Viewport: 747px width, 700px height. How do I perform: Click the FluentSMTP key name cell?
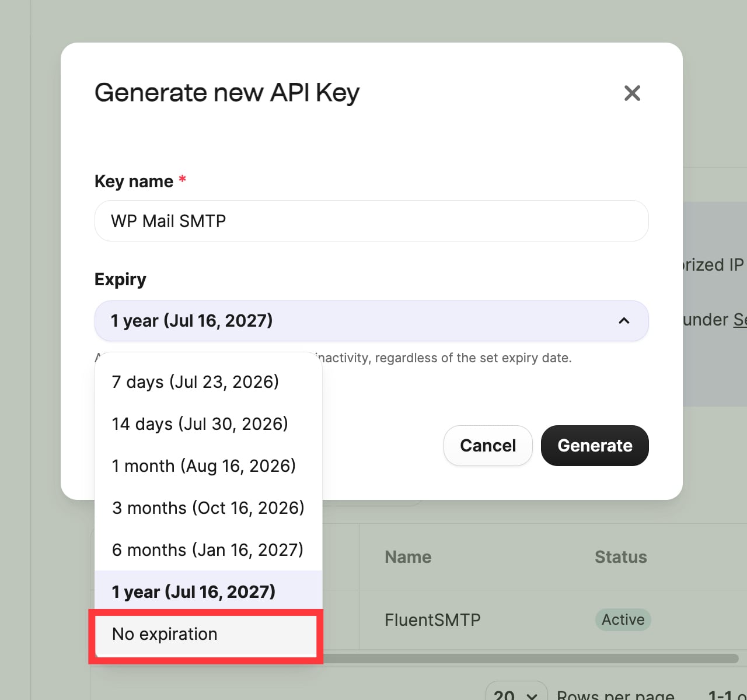[432, 619]
